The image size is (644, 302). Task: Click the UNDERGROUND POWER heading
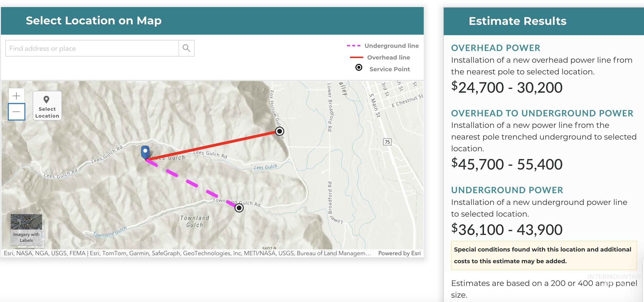507,190
